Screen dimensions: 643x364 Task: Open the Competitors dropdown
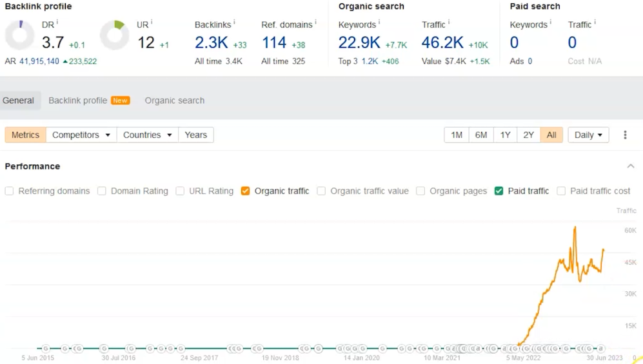[81, 135]
